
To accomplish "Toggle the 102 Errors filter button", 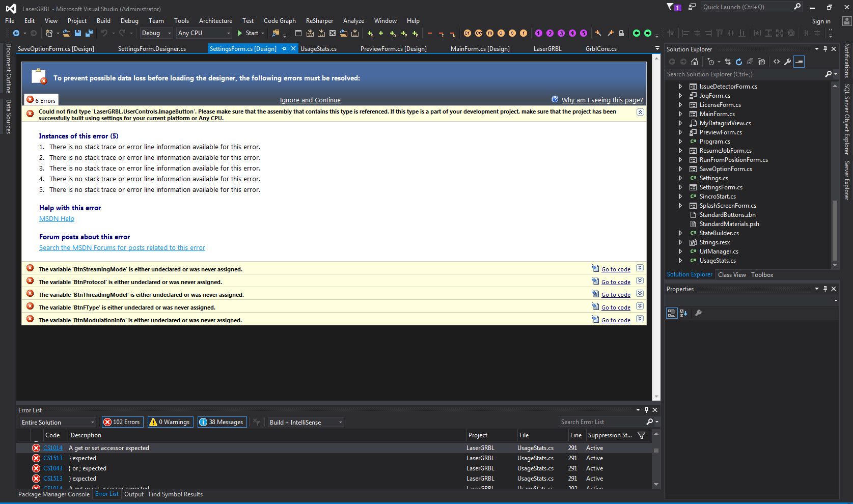I will pos(122,422).
